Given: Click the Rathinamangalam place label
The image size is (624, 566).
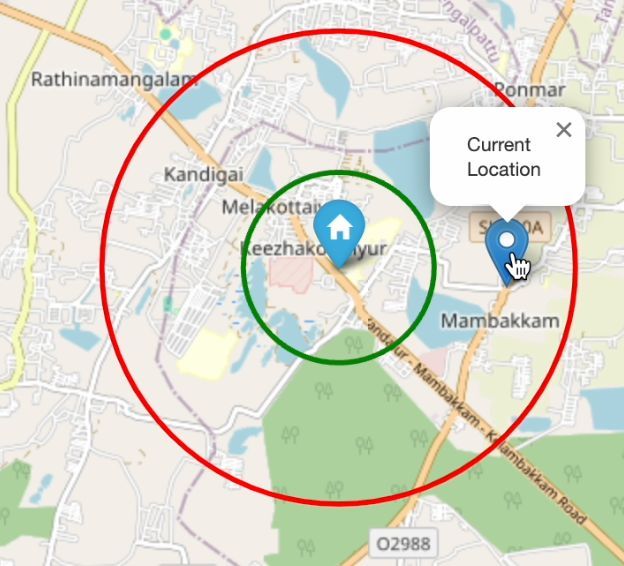Looking at the screenshot, I should tap(115, 80).
